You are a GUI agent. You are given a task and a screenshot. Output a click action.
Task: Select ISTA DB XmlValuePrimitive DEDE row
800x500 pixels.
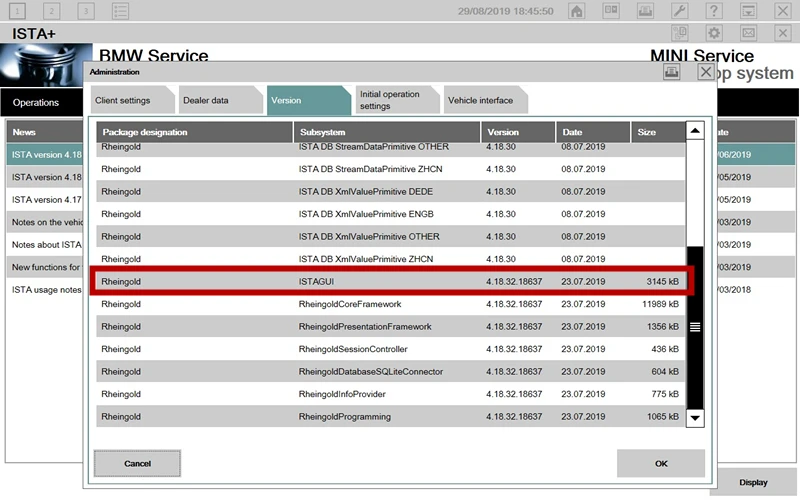pos(390,191)
